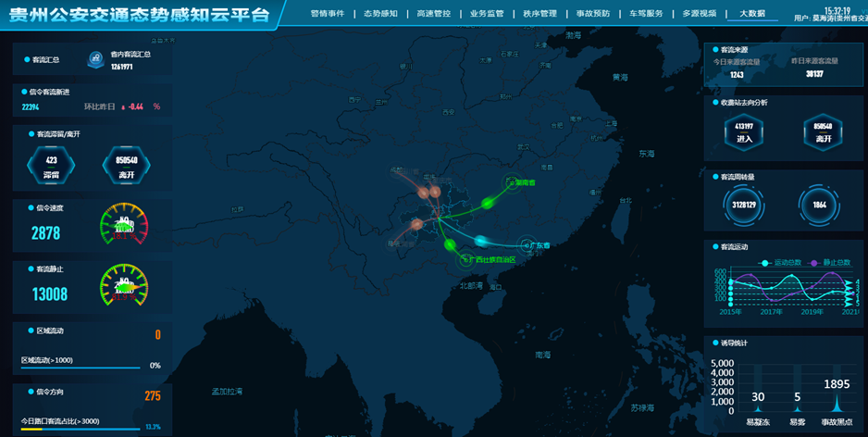
Task: Click the 客流静止 green gauge dial
Action: (125, 287)
